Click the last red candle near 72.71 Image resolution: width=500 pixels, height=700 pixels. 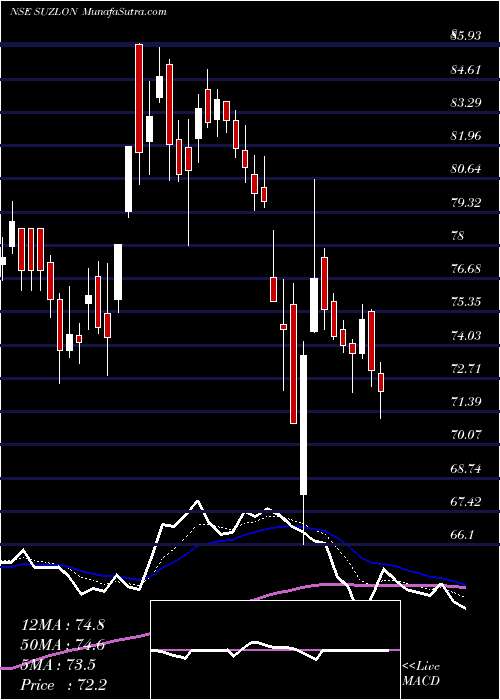(381, 383)
